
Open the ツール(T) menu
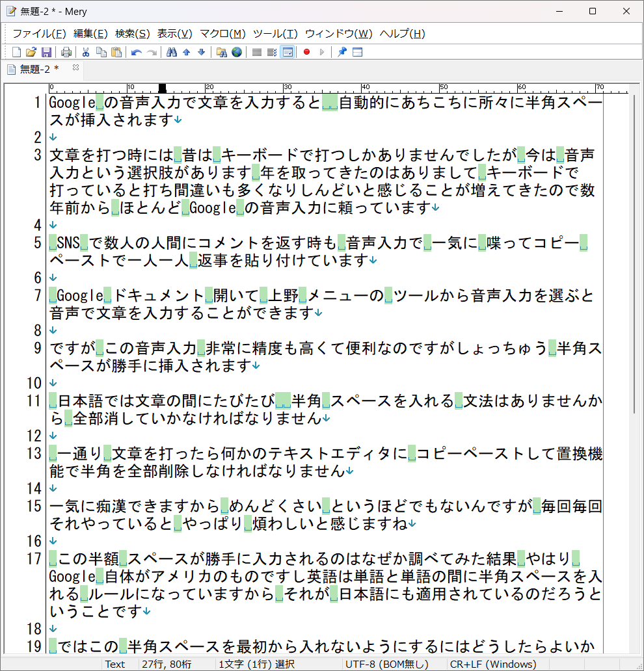click(275, 33)
